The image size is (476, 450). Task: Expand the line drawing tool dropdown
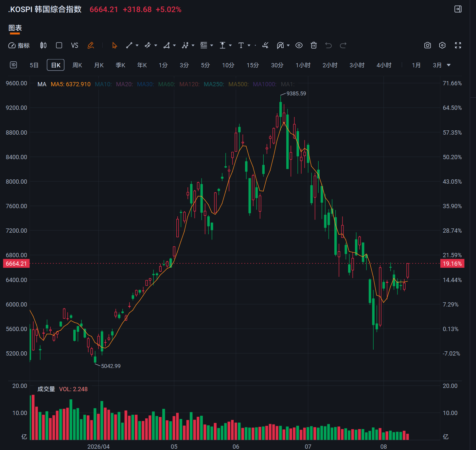tap(137, 45)
